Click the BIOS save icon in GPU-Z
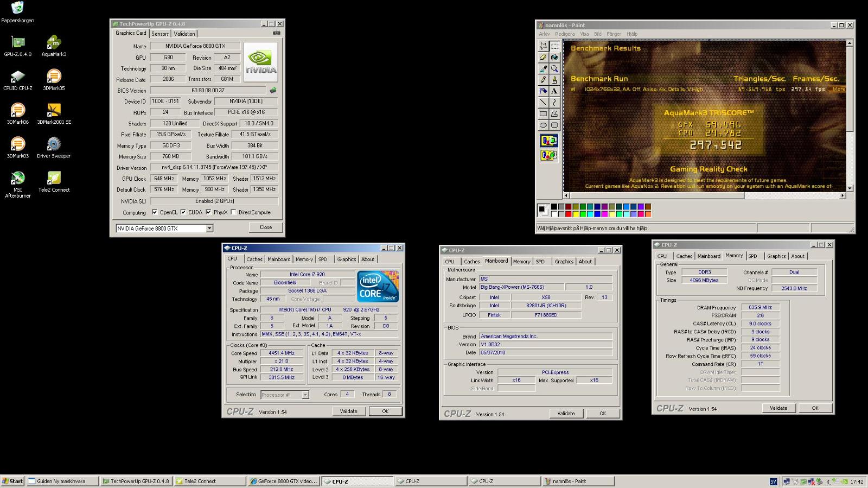Screen dimensions: 868x488 click(273, 91)
